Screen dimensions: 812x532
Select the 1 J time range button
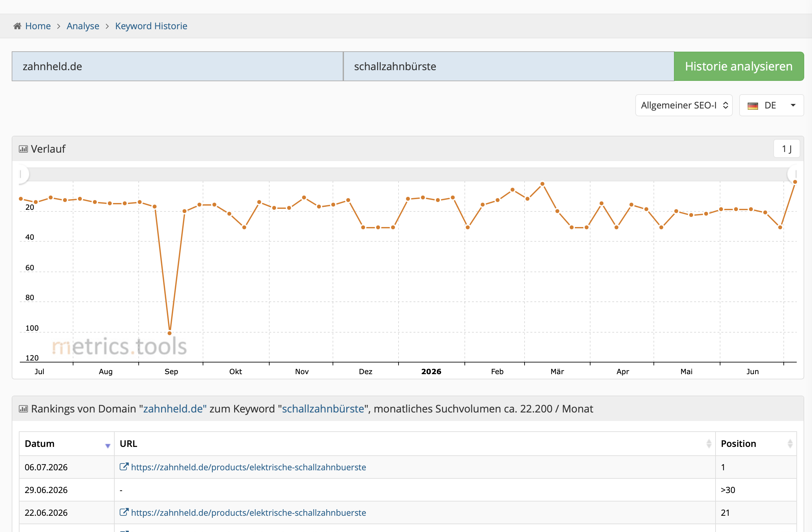pyautogui.click(x=786, y=149)
